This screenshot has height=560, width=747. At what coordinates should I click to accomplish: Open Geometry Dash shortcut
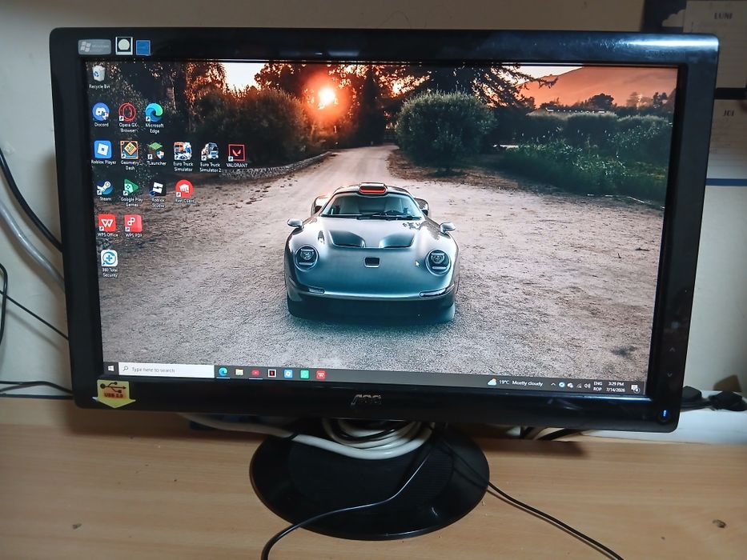pos(130,155)
